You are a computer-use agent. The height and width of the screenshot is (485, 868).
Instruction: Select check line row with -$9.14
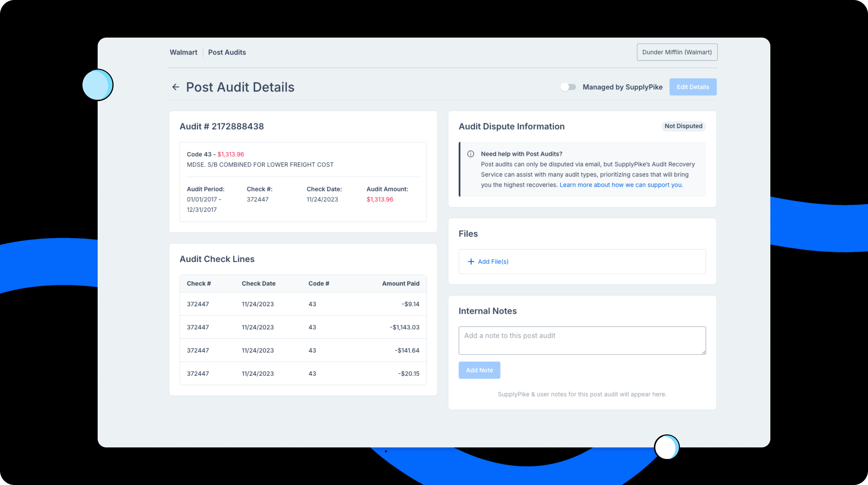click(303, 304)
